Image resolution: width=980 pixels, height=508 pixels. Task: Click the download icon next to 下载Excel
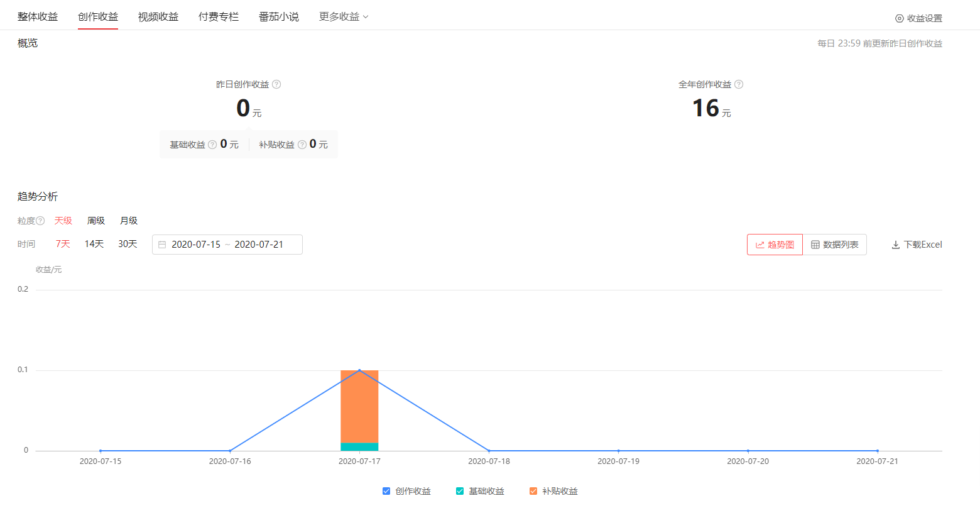click(x=896, y=245)
